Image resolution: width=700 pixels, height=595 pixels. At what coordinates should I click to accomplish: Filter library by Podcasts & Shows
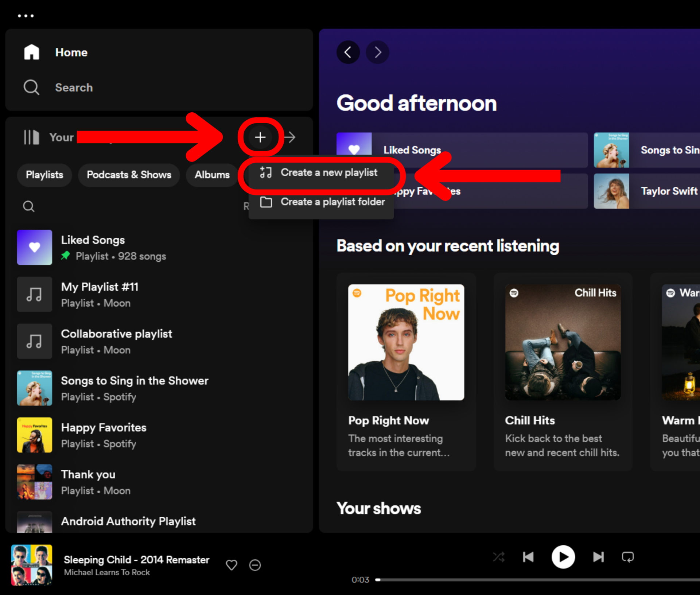(129, 175)
